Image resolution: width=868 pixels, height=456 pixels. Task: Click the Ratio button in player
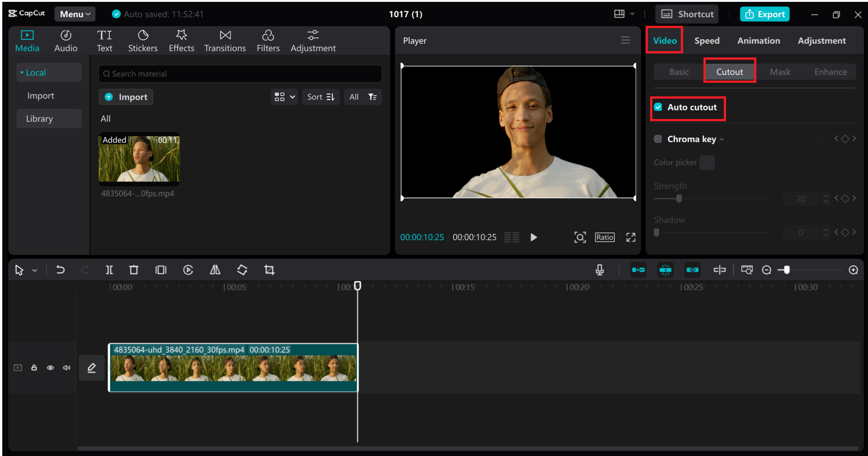click(x=604, y=237)
